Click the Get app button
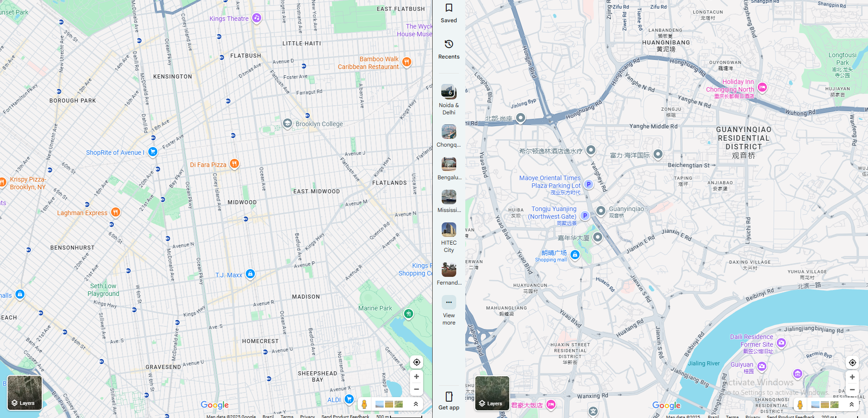Screen dimensions: 868x418 [x=449, y=401]
